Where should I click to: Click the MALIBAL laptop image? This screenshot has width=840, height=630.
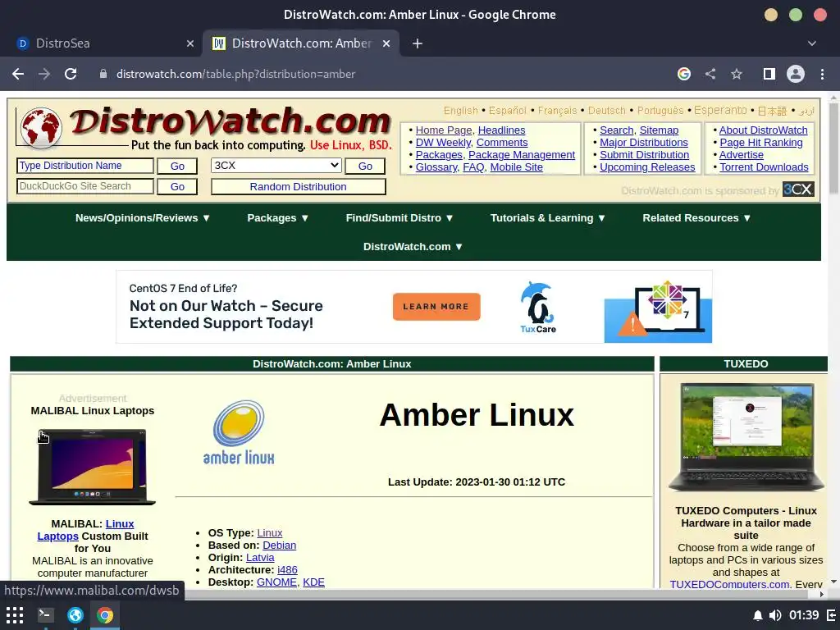[92, 467]
